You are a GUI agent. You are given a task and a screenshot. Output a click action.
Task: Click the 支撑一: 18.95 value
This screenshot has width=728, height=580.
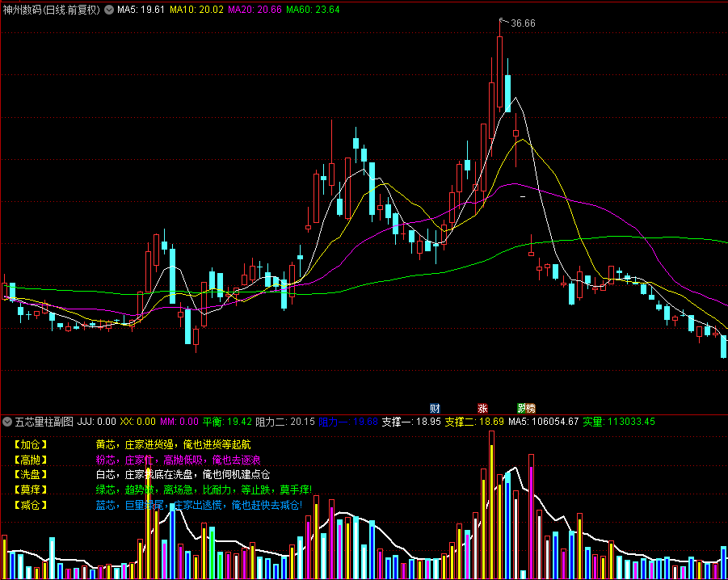[411, 422]
